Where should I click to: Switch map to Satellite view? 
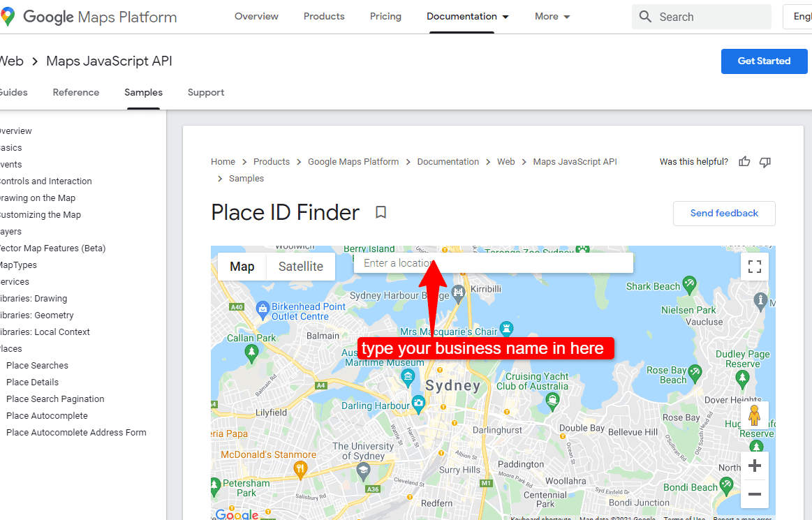(x=301, y=266)
